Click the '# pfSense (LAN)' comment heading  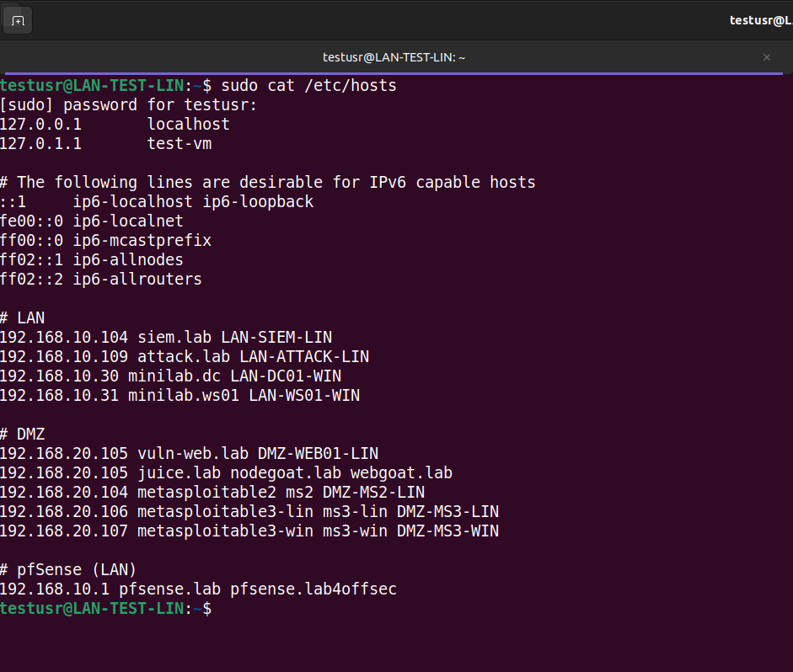tap(68, 569)
